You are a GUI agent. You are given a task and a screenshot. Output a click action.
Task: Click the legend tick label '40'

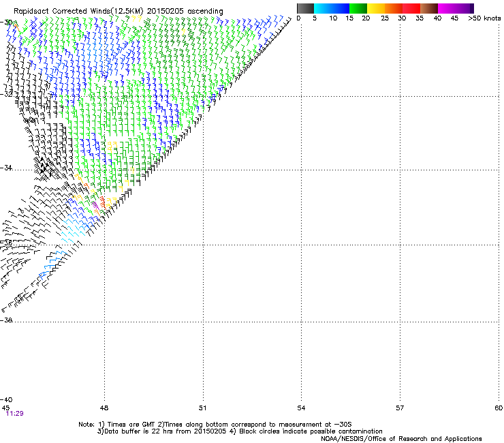click(437, 18)
